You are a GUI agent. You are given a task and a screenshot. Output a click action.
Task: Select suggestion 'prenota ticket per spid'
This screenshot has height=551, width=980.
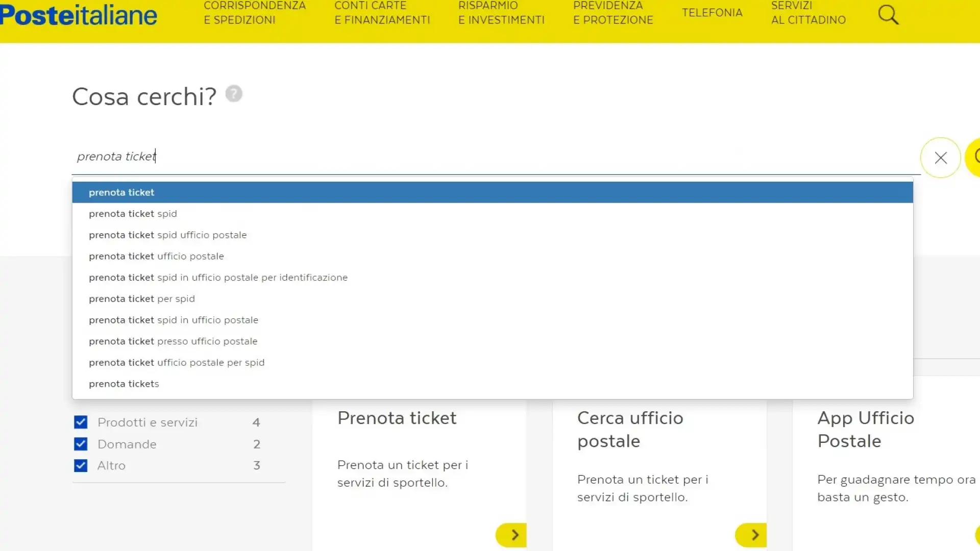[x=493, y=299]
